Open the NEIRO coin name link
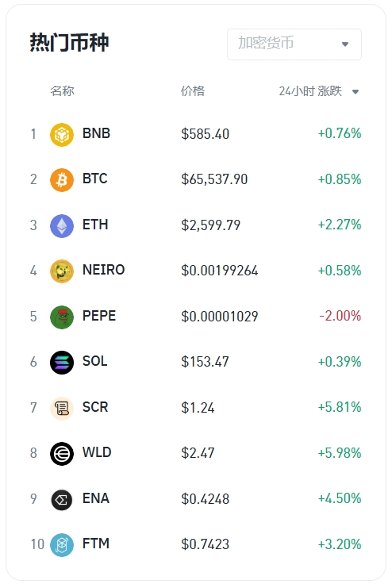Screen dimensions: 392x588 pos(103,270)
